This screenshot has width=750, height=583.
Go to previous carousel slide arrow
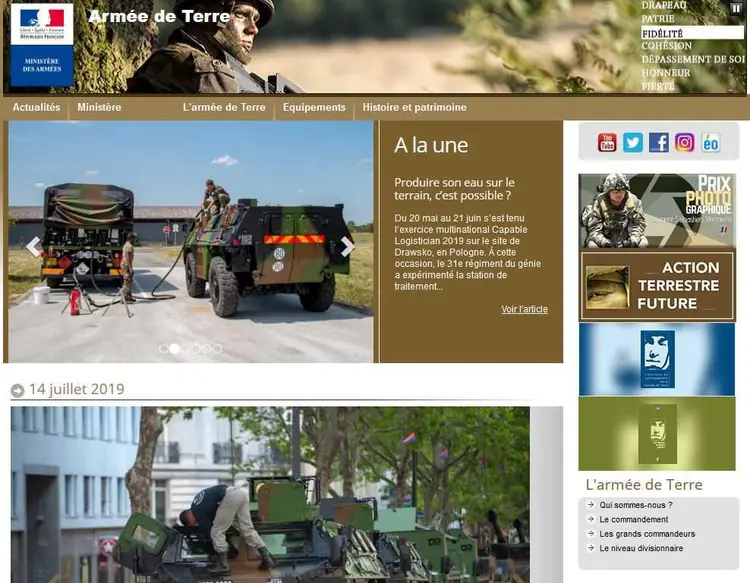click(33, 246)
